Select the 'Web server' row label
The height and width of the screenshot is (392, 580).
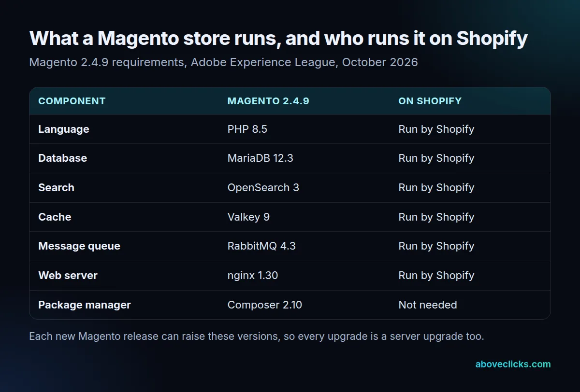68,276
